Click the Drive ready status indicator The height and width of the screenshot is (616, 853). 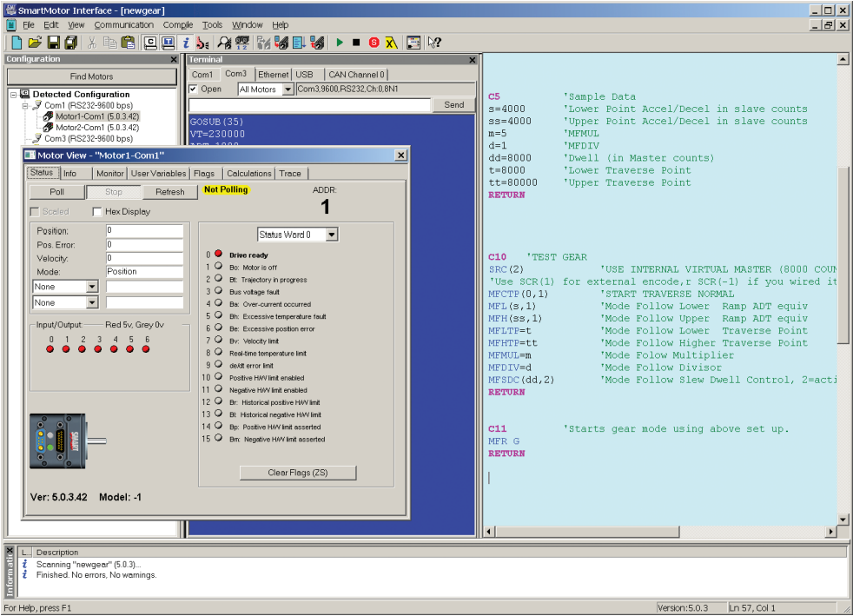[x=218, y=254]
